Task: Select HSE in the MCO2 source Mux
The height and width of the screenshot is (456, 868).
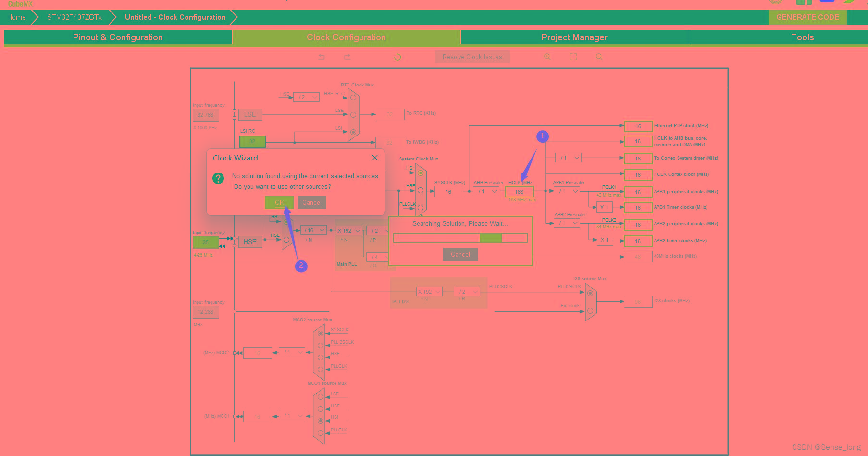Action: click(321, 357)
